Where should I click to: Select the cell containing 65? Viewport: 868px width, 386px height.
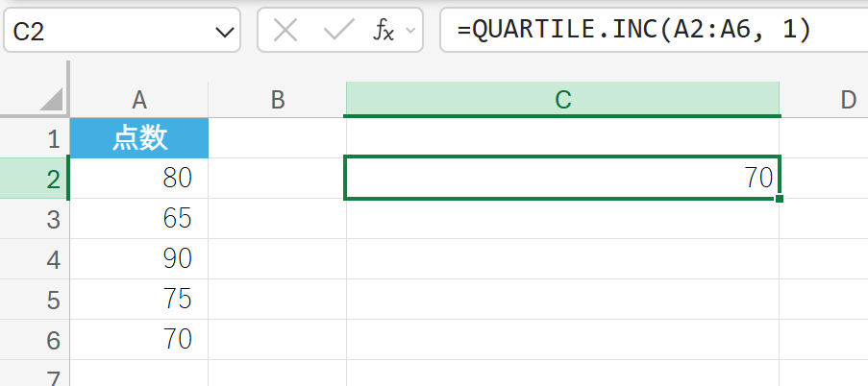pyautogui.click(x=139, y=219)
